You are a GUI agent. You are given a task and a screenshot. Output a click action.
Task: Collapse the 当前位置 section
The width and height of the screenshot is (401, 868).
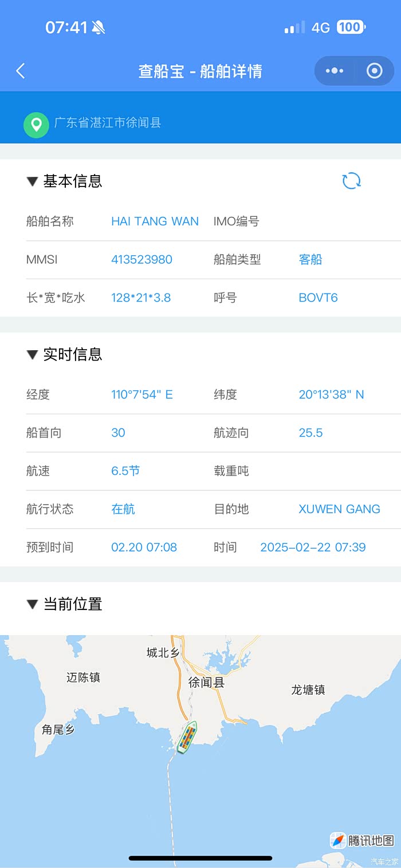(32, 604)
